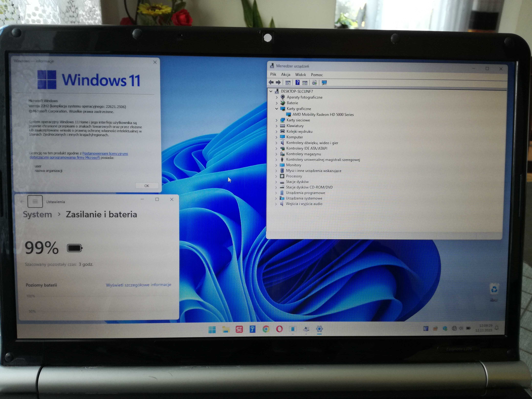Expand the Baterie category
Viewport: 532px width, 399px height.
pos(277,103)
